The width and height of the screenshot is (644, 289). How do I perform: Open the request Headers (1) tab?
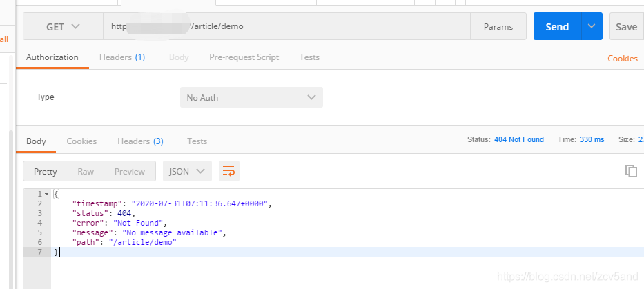[x=122, y=57]
